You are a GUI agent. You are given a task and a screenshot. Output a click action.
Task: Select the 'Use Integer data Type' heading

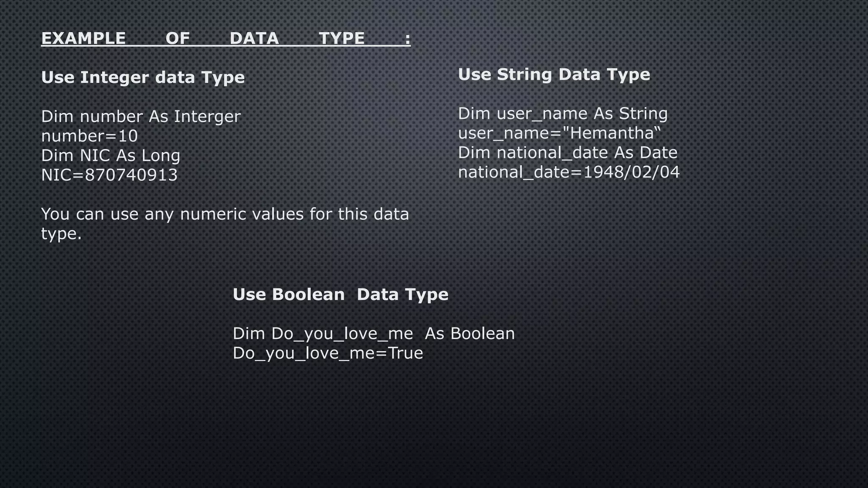pyautogui.click(x=143, y=78)
